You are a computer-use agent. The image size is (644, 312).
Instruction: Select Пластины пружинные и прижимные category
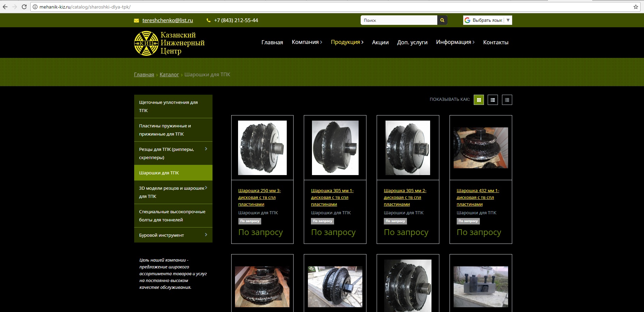pos(173,130)
